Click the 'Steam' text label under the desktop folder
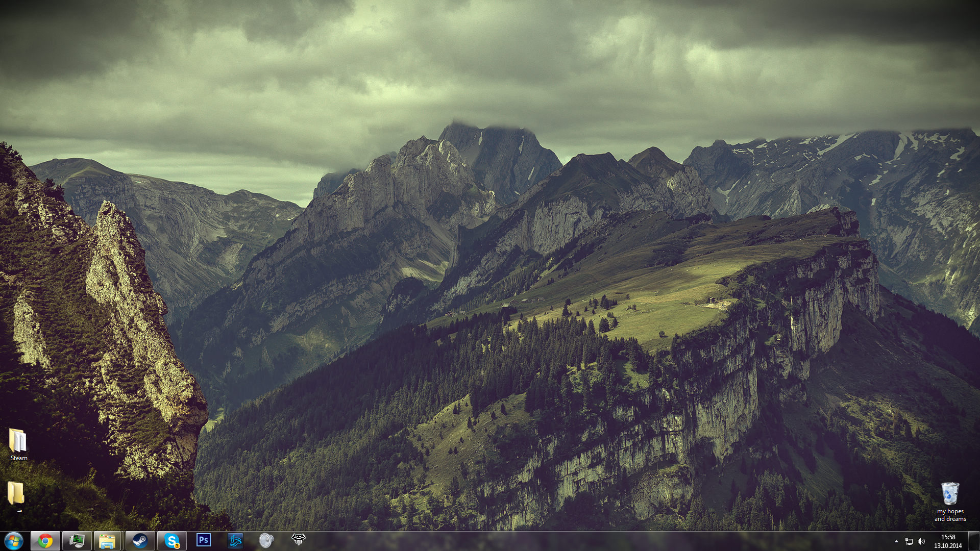The image size is (980, 551). click(19, 458)
